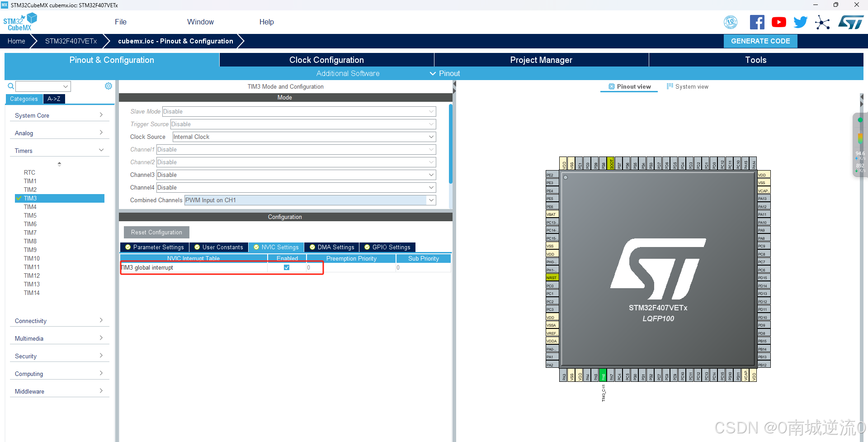The height and width of the screenshot is (442, 868).
Task: Go to Home in the breadcrumb
Action: coord(16,41)
